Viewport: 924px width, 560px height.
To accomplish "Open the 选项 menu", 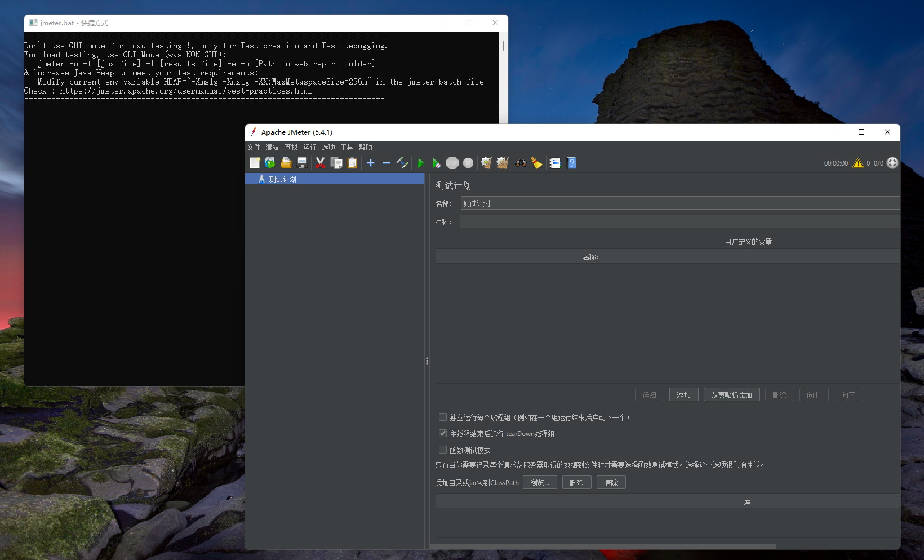I will (x=328, y=147).
